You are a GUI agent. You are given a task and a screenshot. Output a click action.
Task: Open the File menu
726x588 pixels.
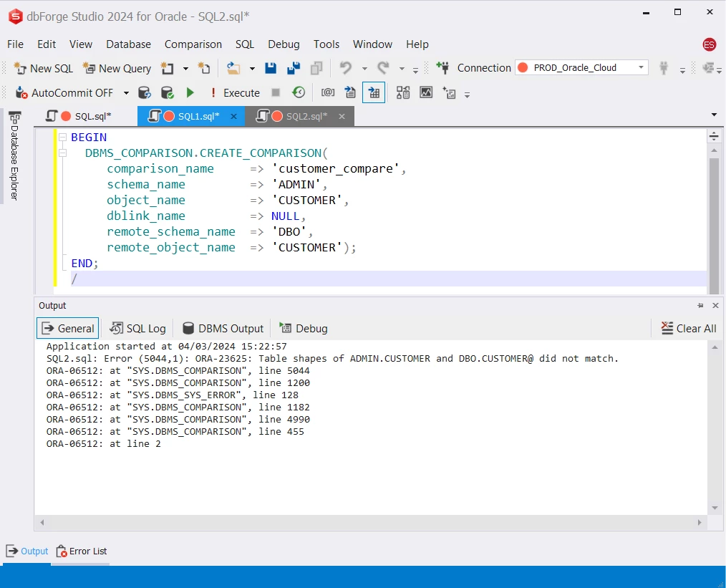[15, 44]
